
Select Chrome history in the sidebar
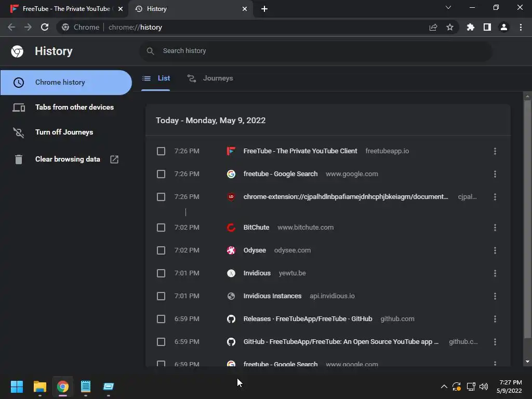(x=66, y=83)
